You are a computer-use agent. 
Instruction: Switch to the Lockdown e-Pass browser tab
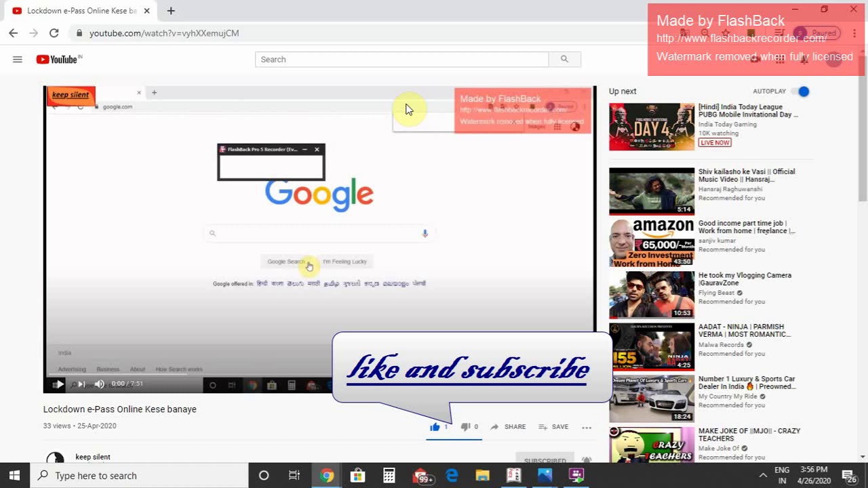point(81,11)
